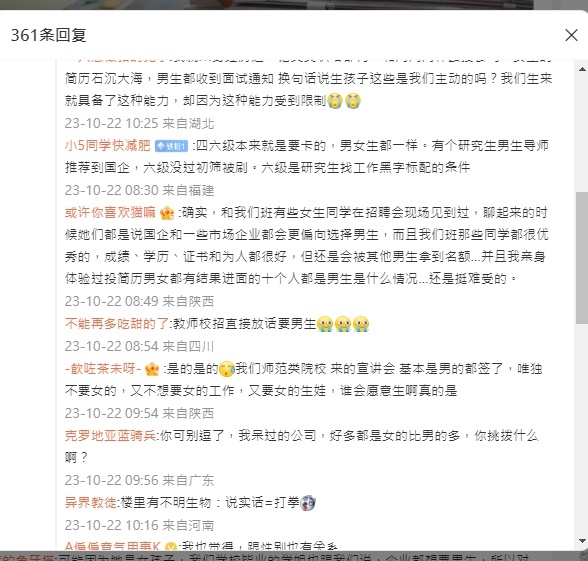Image resolution: width=588 pixels, height=561 pixels.
Task: Click the replies list scrollbar thumb
Action: pyautogui.click(x=582, y=257)
